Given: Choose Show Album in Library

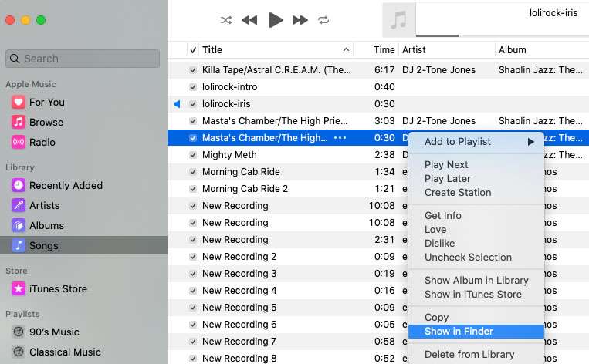Looking at the screenshot, I should pos(476,280).
